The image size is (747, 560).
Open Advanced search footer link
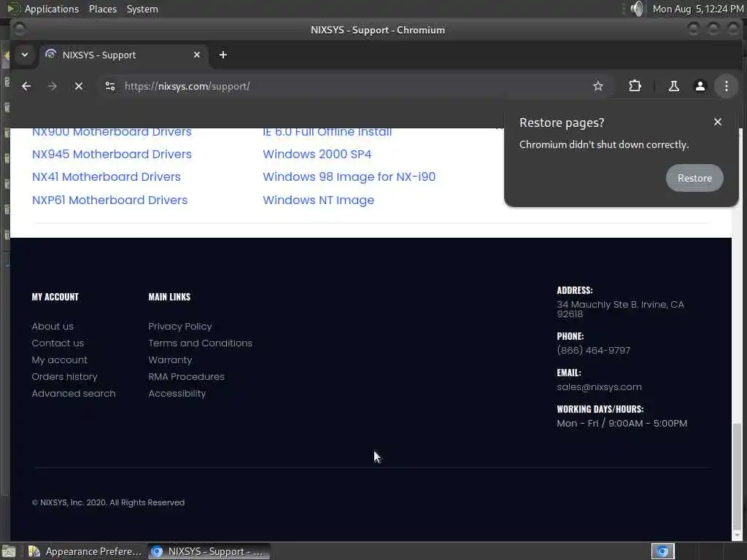[x=74, y=393]
